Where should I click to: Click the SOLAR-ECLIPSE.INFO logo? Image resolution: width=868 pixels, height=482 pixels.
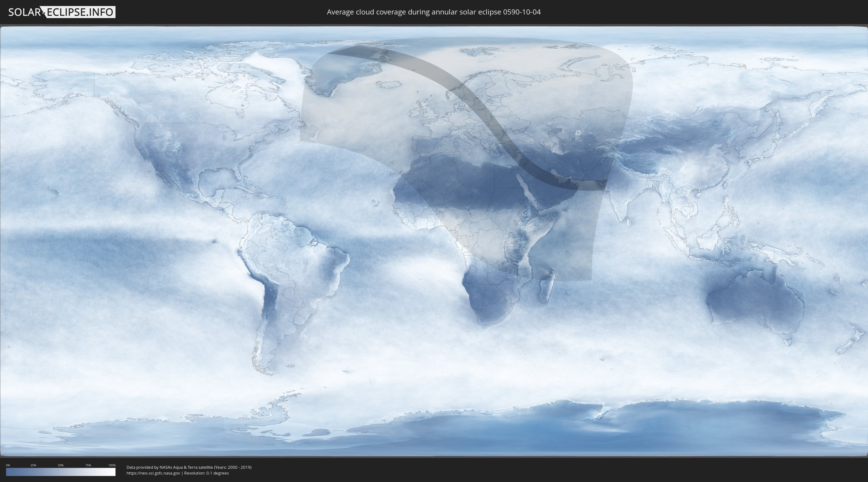62,12
